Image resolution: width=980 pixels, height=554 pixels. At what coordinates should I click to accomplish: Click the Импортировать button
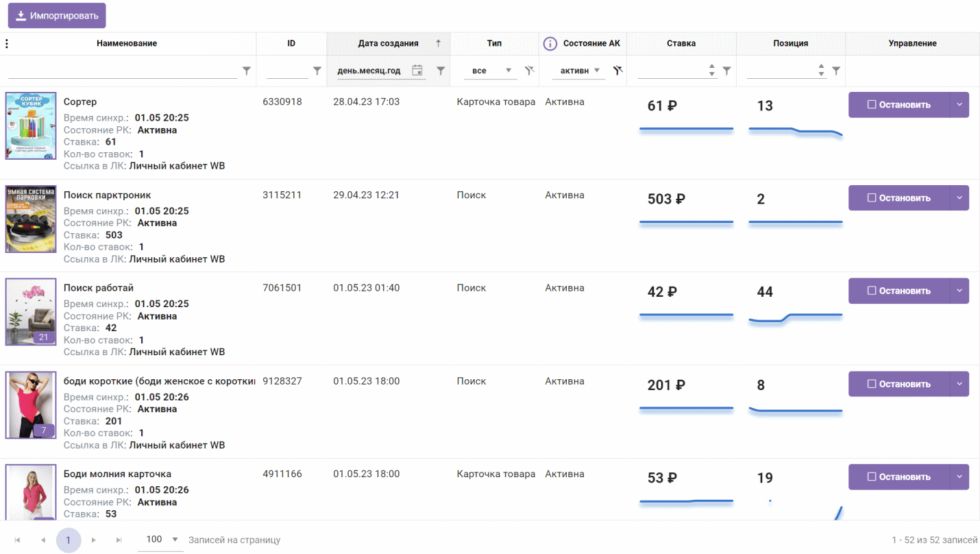point(57,15)
